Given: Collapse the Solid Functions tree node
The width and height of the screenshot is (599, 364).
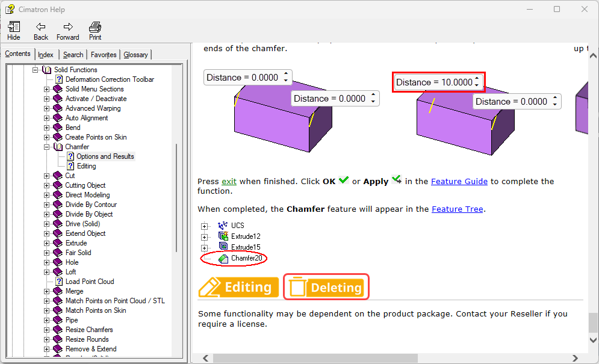Looking at the screenshot, I should [x=35, y=70].
